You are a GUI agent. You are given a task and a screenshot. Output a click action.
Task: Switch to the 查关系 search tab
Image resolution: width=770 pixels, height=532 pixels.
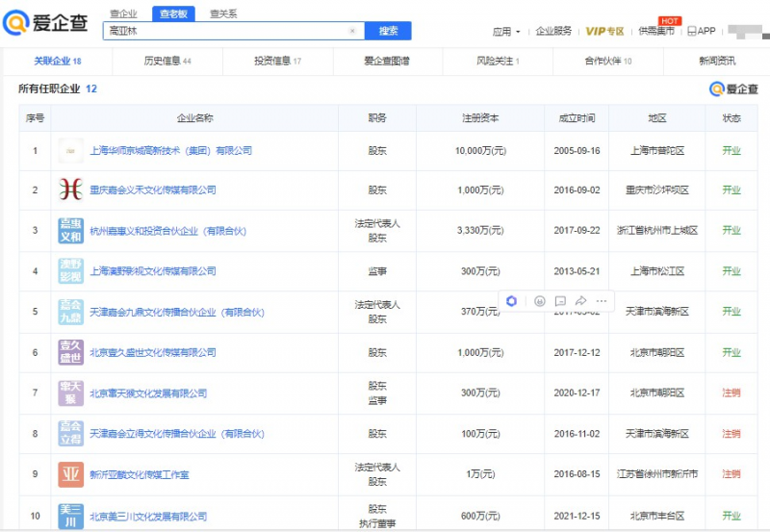pos(222,13)
